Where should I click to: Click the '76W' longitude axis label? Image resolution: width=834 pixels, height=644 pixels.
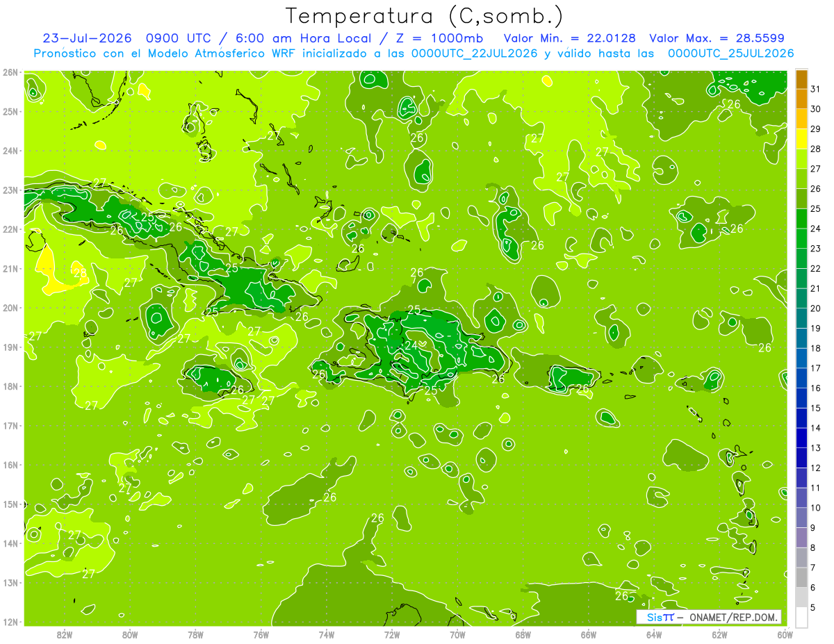click(x=261, y=634)
